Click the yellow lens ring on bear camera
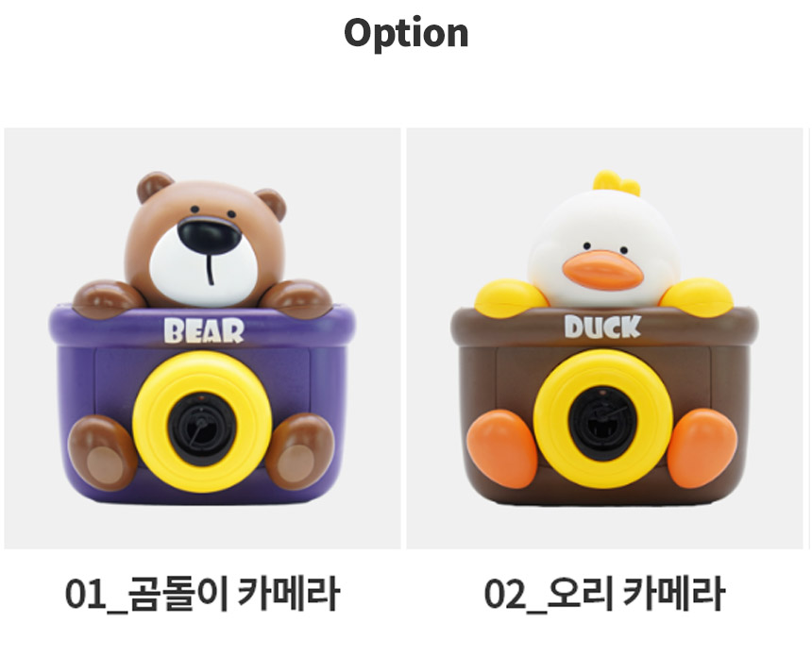This screenshot has height=656, width=812. coord(202,422)
